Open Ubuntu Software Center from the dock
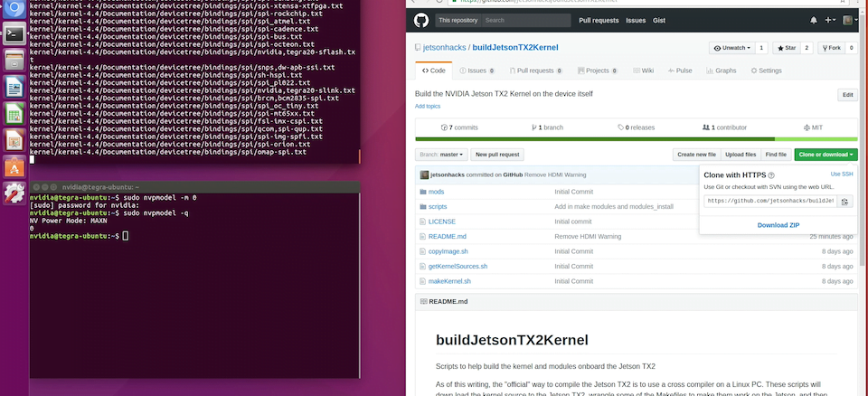Image resolution: width=868 pixels, height=396 pixels. coord(14,166)
